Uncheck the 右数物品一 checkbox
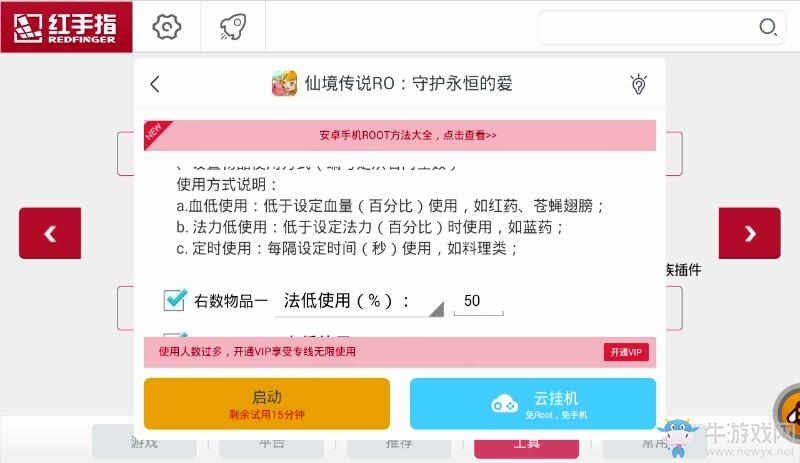Image resolution: width=800 pixels, height=463 pixels. (175, 300)
